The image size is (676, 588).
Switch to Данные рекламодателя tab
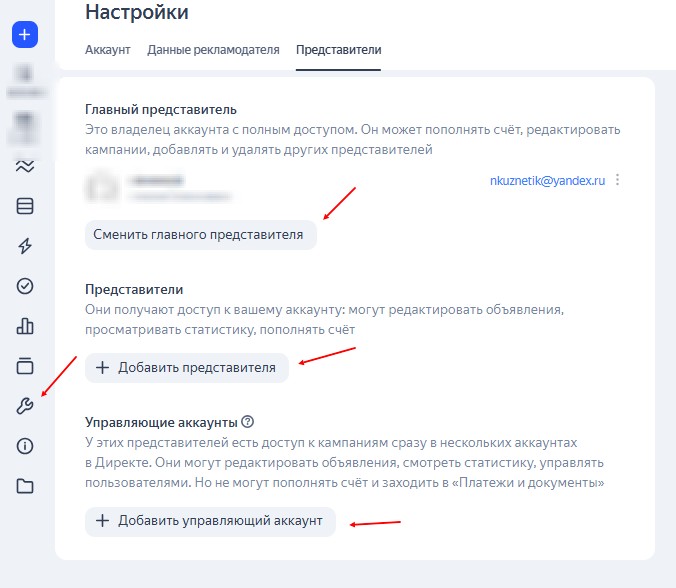(213, 50)
